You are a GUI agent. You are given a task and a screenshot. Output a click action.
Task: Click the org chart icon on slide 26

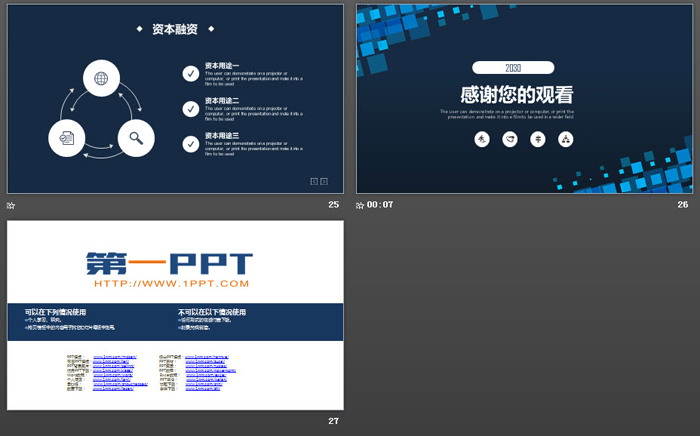[x=566, y=139]
